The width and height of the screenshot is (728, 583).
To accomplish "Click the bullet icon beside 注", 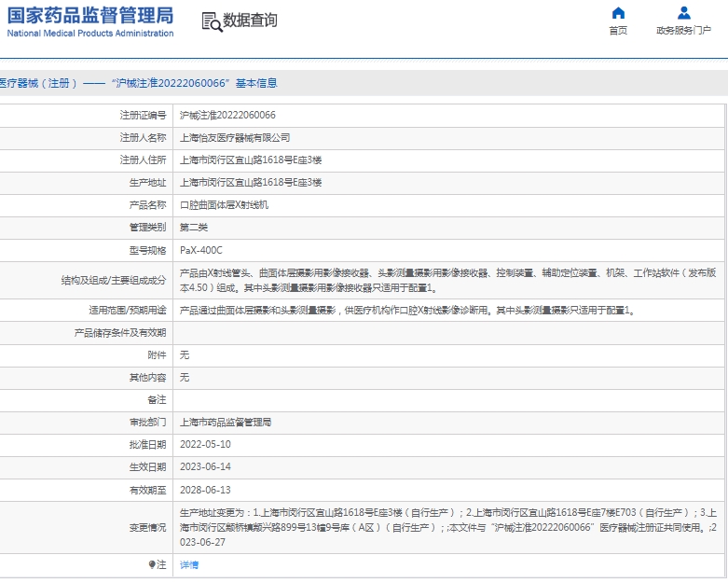I will click(x=152, y=564).
